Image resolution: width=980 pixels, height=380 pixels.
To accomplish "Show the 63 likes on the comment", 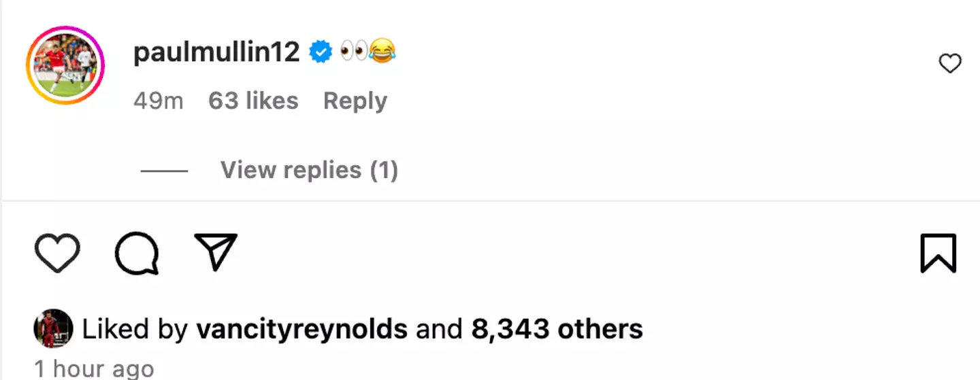I will (x=253, y=101).
